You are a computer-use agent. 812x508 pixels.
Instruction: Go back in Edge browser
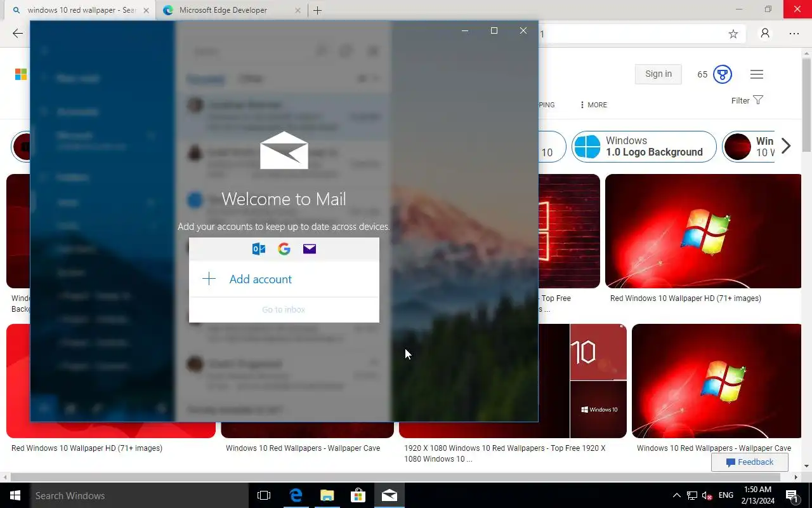coord(18,34)
